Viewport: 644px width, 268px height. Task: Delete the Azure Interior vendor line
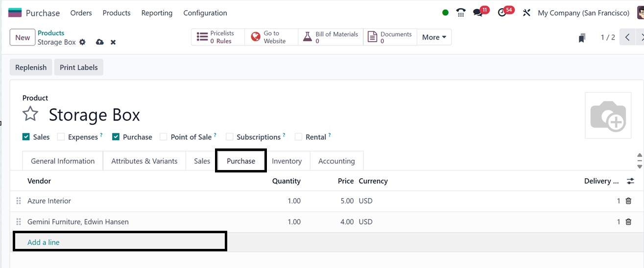[628, 201]
